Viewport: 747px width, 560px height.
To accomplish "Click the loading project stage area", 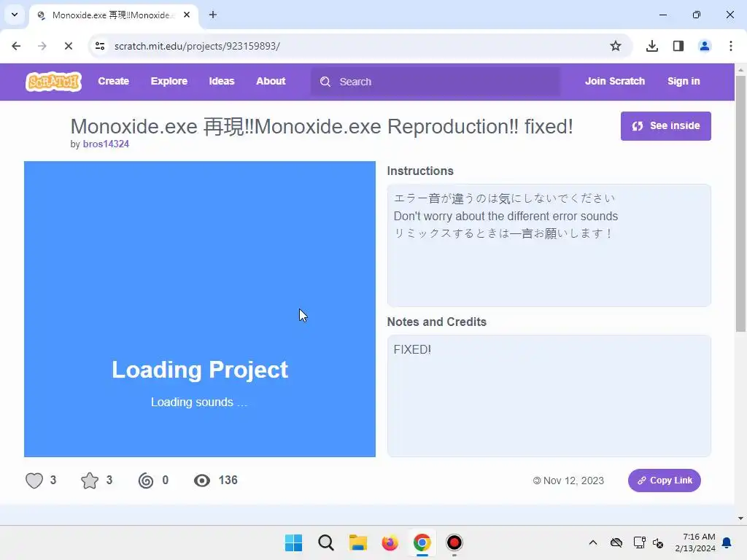I will point(200,309).
